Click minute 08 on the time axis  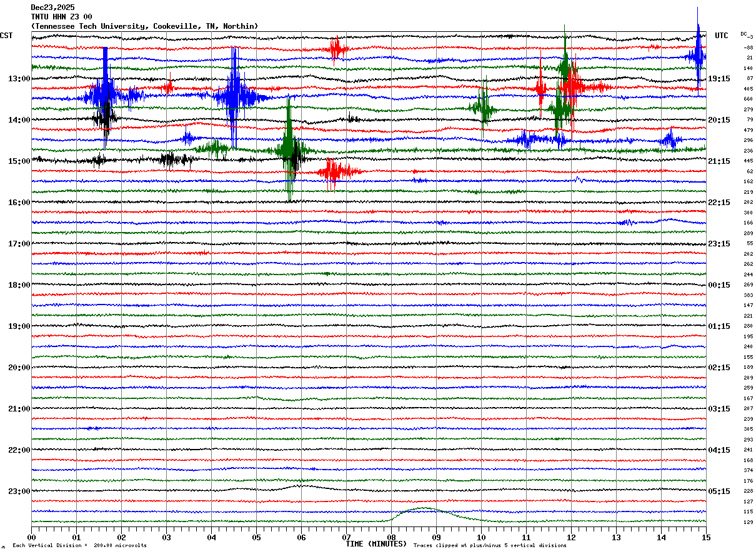pos(391,538)
